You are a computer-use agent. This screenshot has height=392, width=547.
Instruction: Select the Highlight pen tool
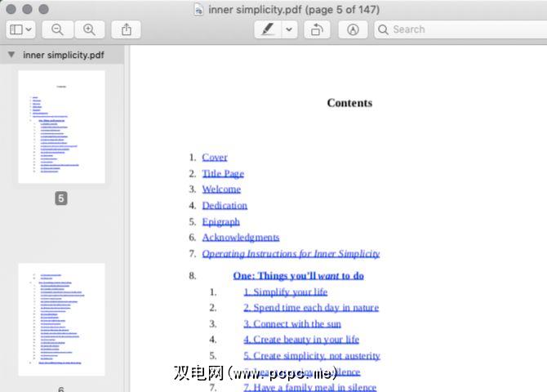pyautogui.click(x=267, y=29)
